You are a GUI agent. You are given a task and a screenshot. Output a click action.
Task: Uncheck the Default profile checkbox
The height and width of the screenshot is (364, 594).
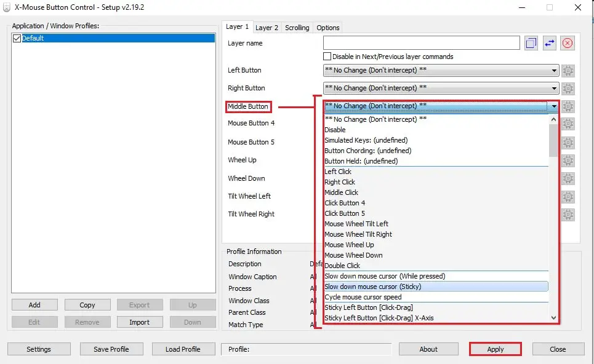point(17,38)
